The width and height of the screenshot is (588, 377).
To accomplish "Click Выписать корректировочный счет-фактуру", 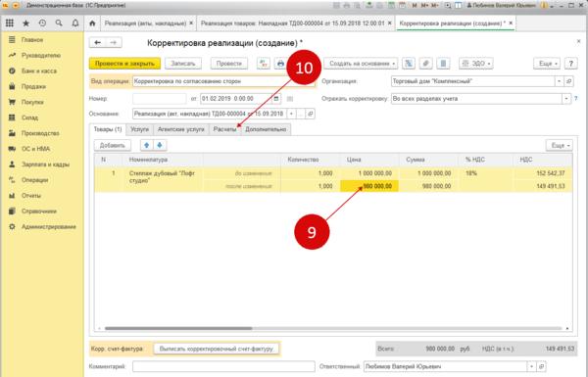I will pos(217,349).
